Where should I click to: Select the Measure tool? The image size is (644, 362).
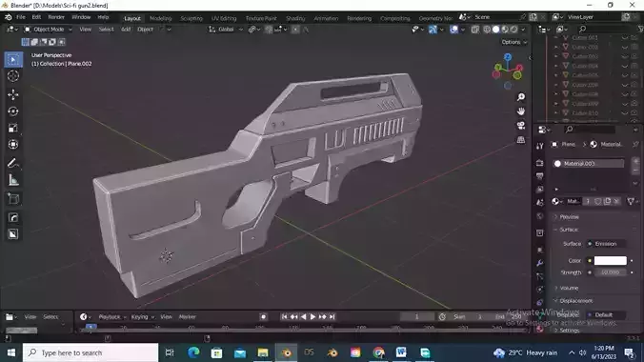(13, 180)
